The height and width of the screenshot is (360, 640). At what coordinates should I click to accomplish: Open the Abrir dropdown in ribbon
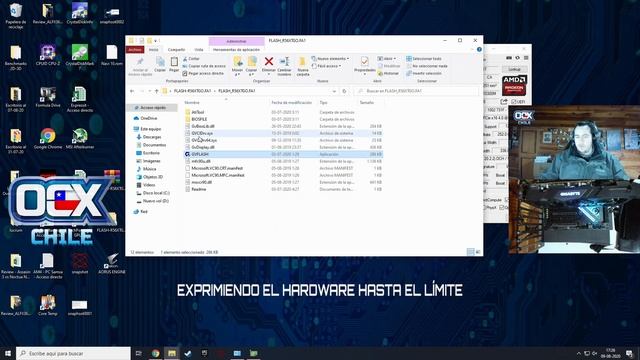[x=387, y=59]
